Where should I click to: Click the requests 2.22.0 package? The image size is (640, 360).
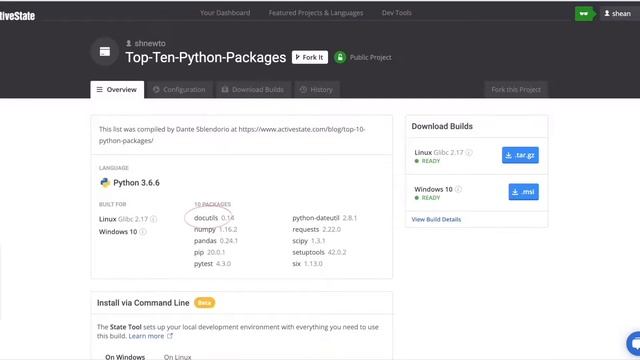pyautogui.click(x=316, y=229)
